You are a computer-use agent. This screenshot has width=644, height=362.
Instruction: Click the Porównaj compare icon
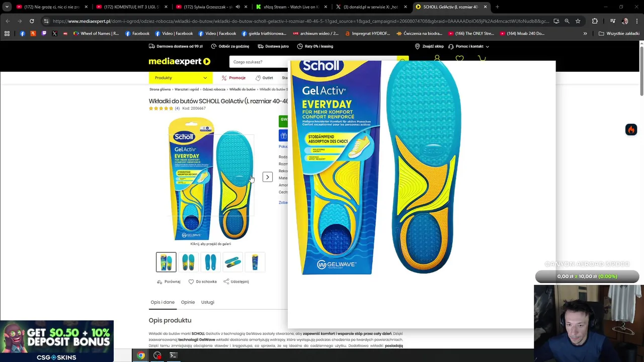[160, 282]
